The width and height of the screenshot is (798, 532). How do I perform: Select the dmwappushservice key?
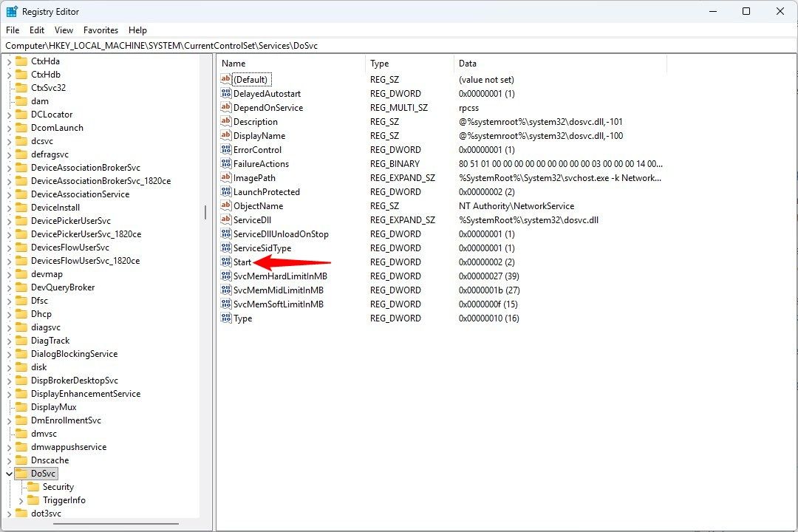tap(69, 447)
